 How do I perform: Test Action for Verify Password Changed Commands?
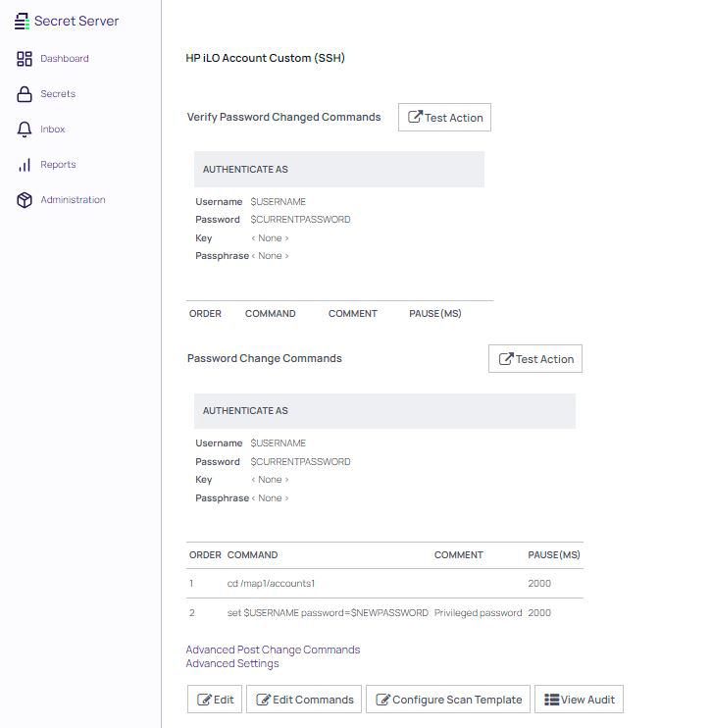click(444, 118)
